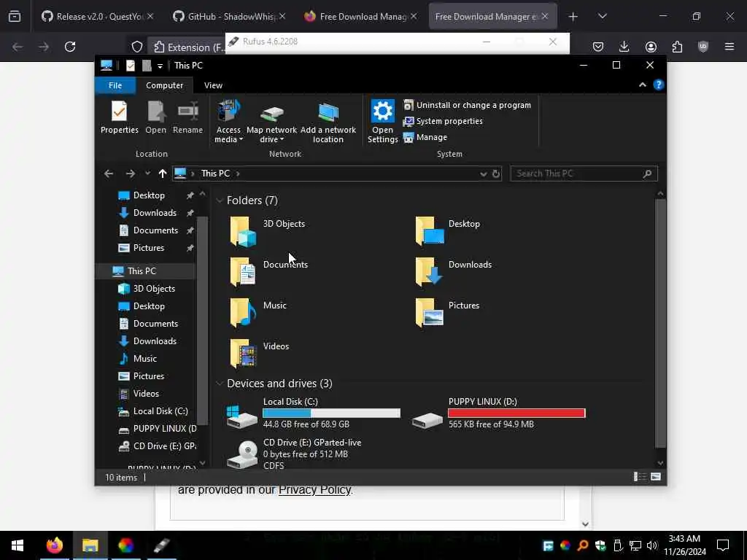Viewport: 747px width, 560px height.
Task: Open 3D Objects in navigation tree
Action: [153, 289]
